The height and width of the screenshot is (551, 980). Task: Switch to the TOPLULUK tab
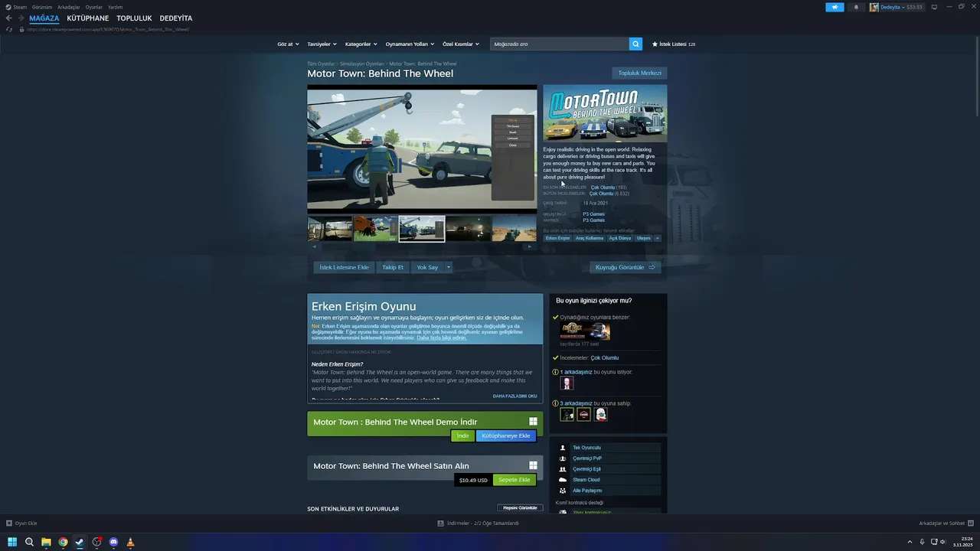[135, 18]
